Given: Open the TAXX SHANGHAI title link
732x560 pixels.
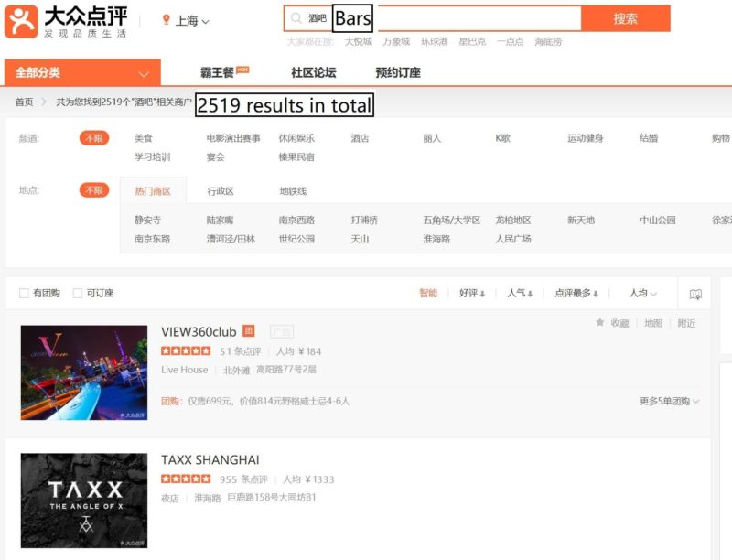Looking at the screenshot, I should click(x=210, y=459).
